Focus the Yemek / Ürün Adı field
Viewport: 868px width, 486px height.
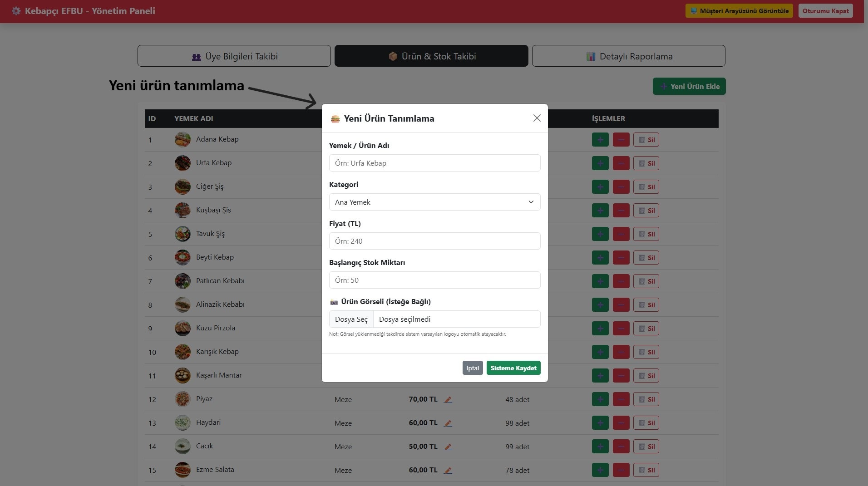(x=434, y=163)
